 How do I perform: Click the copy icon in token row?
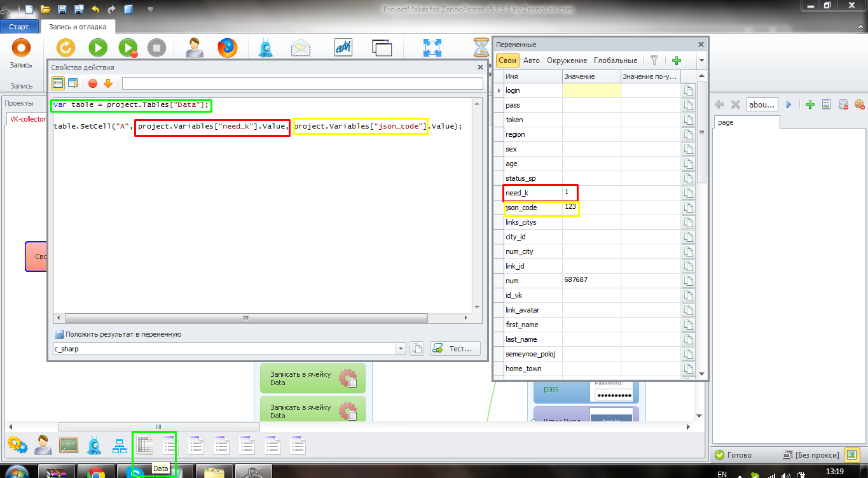688,120
